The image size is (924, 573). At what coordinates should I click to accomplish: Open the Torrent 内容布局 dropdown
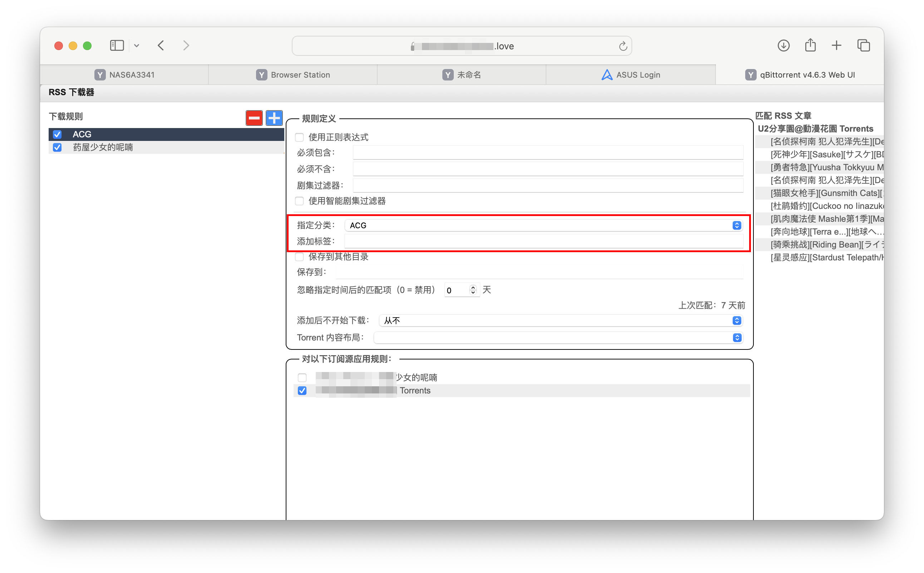pyautogui.click(x=558, y=337)
